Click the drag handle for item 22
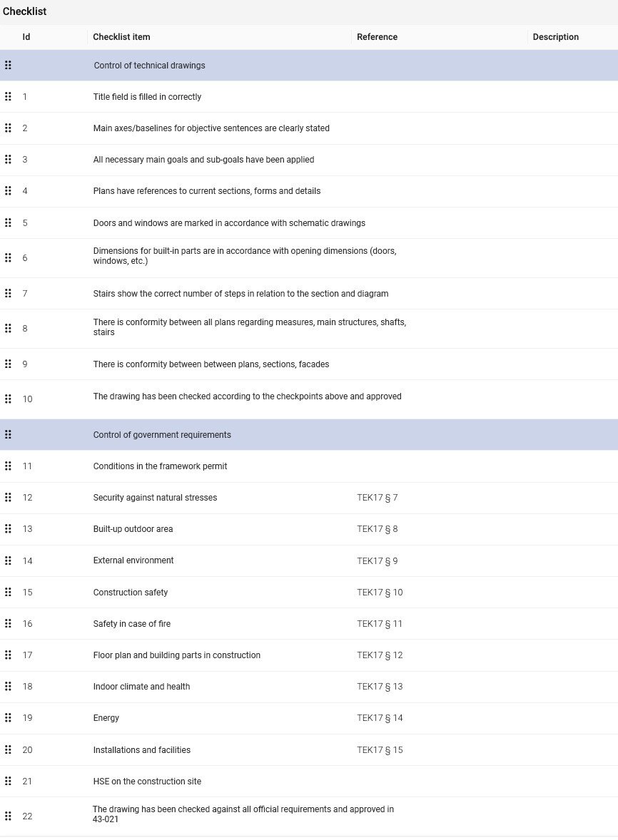Screen dimensions: 618x840 click(x=9, y=815)
